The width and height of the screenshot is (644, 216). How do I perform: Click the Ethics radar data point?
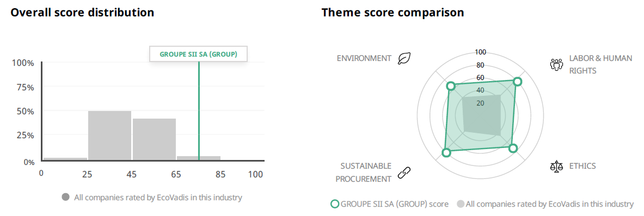click(513, 148)
